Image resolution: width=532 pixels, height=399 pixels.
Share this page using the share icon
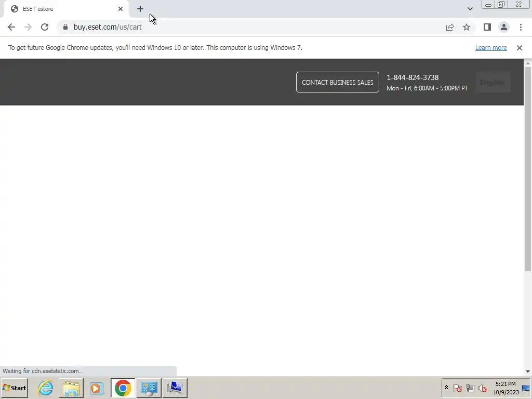[x=450, y=27]
